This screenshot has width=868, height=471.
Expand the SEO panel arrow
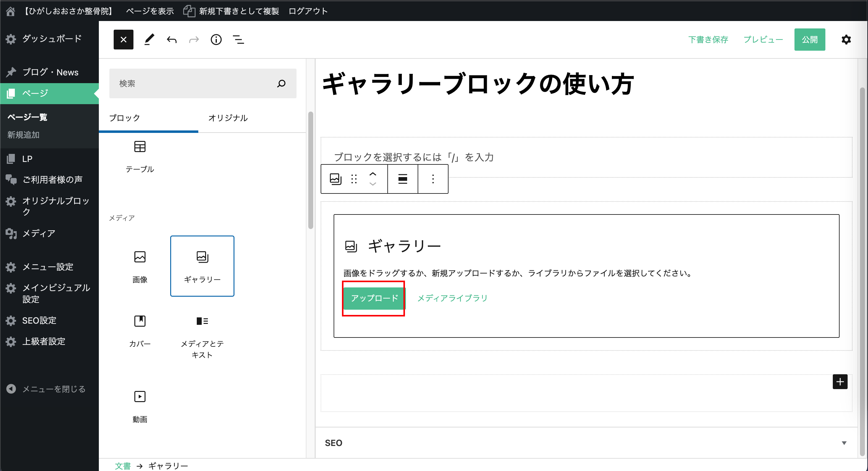(844, 443)
